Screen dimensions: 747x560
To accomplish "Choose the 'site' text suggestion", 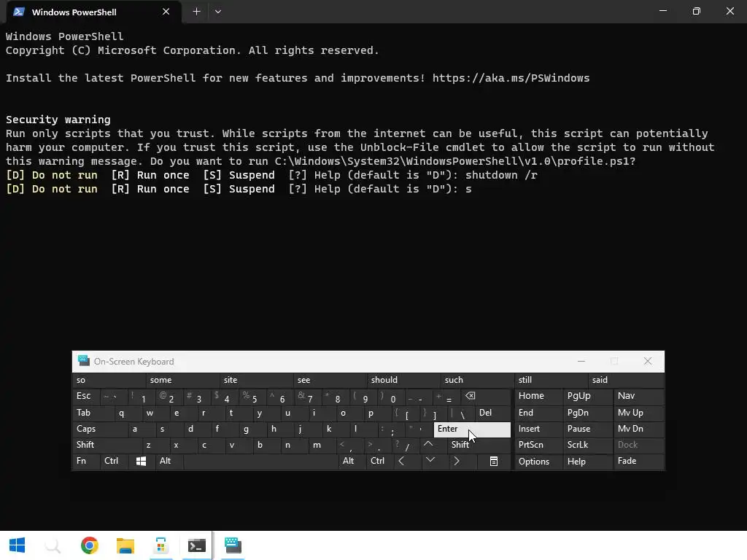I will 256,380.
